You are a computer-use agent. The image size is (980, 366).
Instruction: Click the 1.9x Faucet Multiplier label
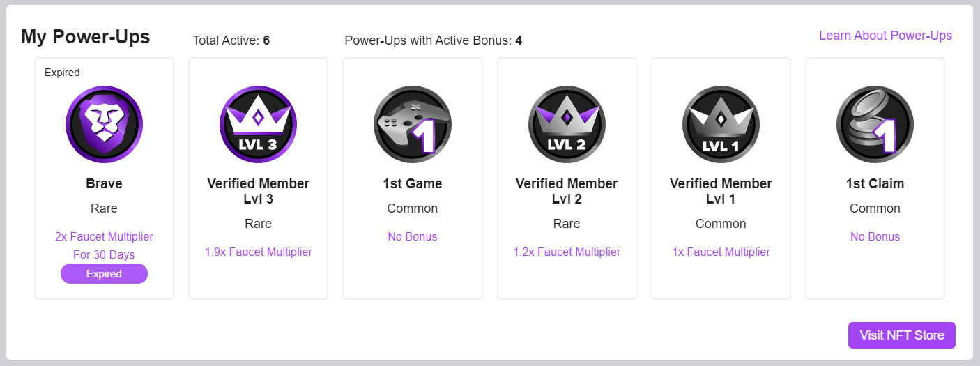tap(259, 252)
